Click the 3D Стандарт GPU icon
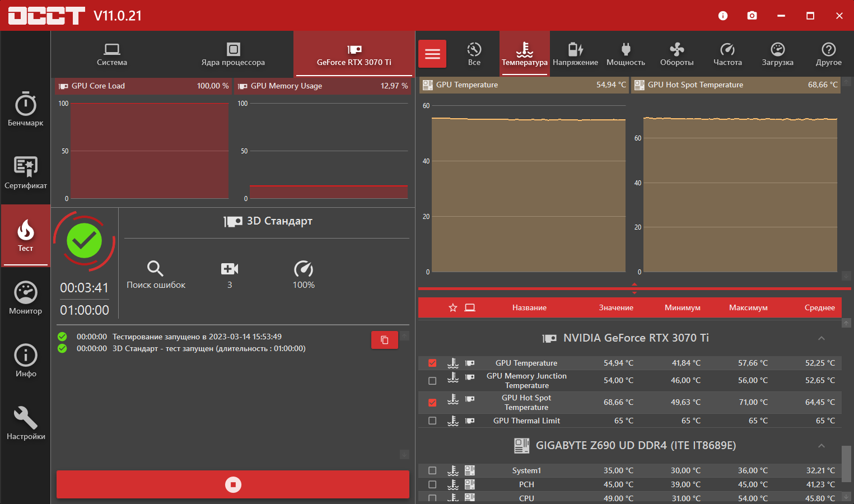 tap(233, 222)
